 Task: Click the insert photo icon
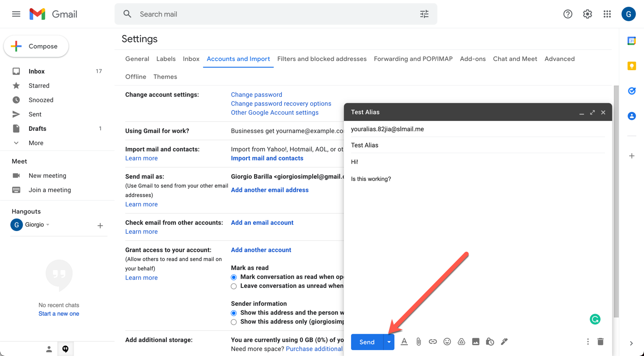tap(475, 342)
